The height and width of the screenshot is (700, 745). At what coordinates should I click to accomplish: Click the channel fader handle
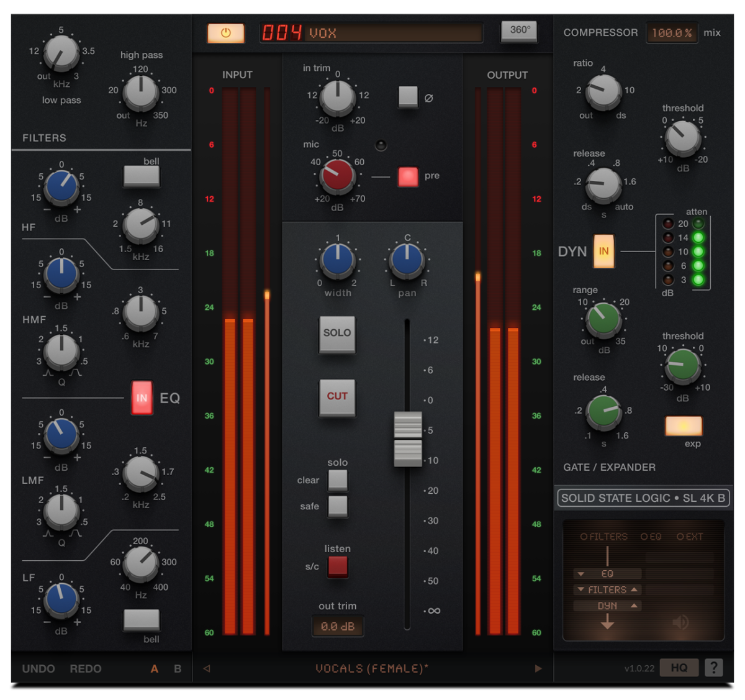pyautogui.click(x=407, y=438)
